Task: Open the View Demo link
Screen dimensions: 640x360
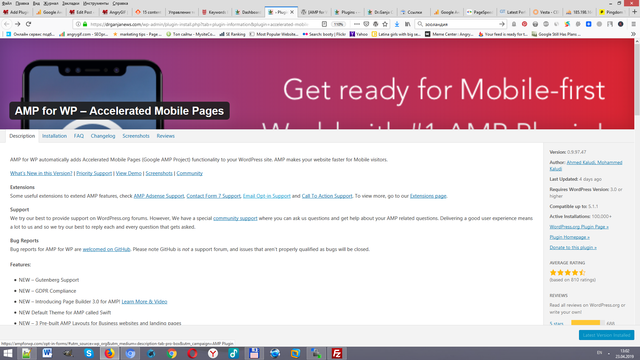Action: pyautogui.click(x=129, y=173)
